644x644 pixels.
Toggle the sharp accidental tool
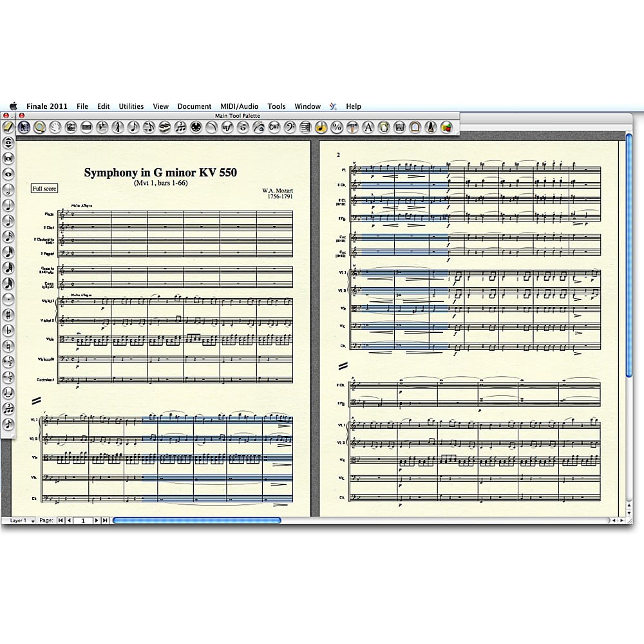pyautogui.click(x=8, y=315)
